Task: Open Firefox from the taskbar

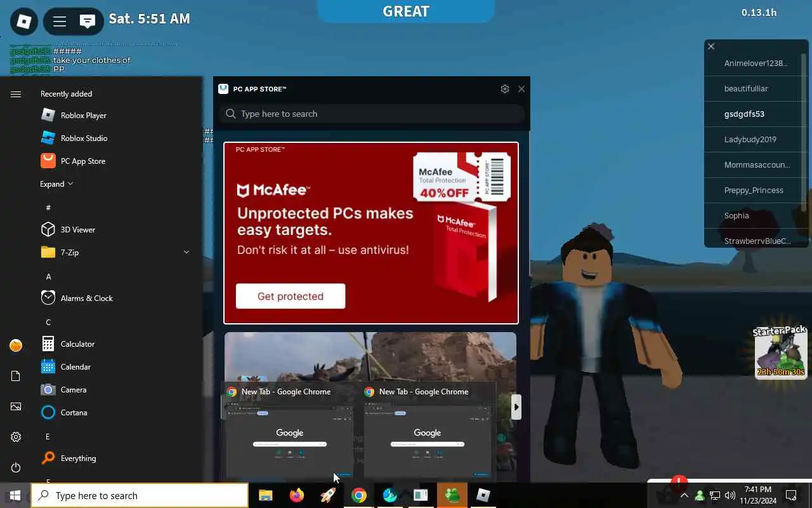Action: point(296,495)
